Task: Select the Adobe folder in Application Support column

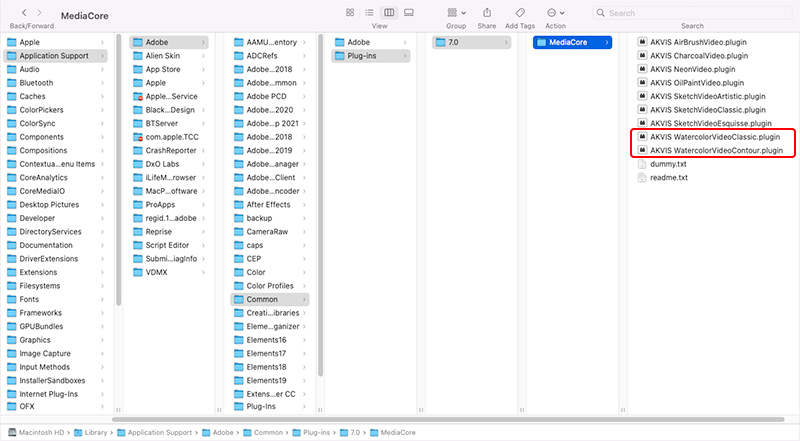Action: coord(168,42)
